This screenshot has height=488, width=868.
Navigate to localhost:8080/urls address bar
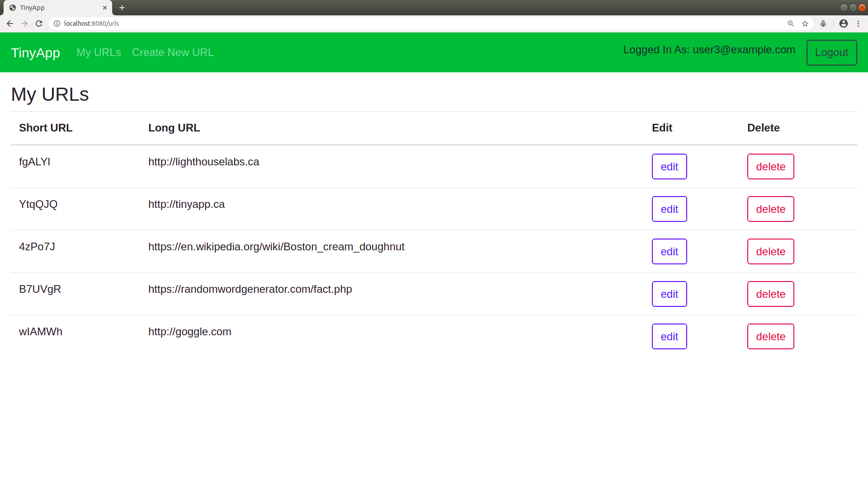click(91, 23)
